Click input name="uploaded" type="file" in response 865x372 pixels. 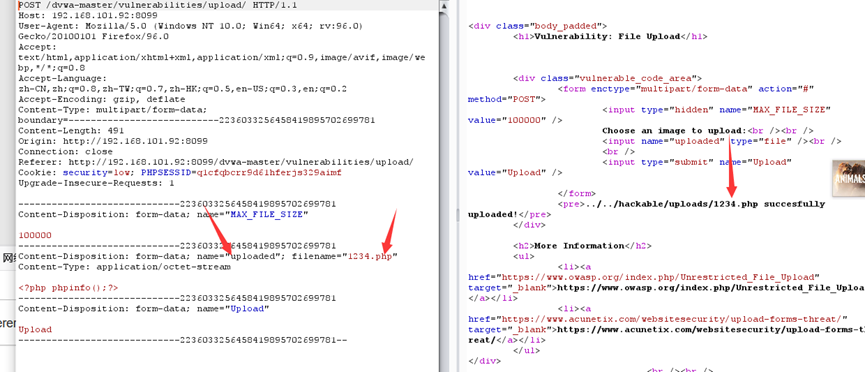[700, 141]
